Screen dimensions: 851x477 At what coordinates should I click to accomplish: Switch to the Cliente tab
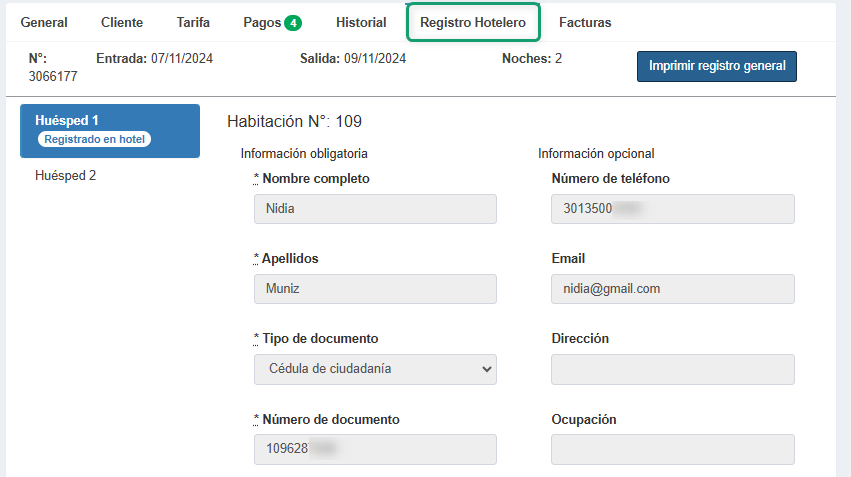pos(122,22)
